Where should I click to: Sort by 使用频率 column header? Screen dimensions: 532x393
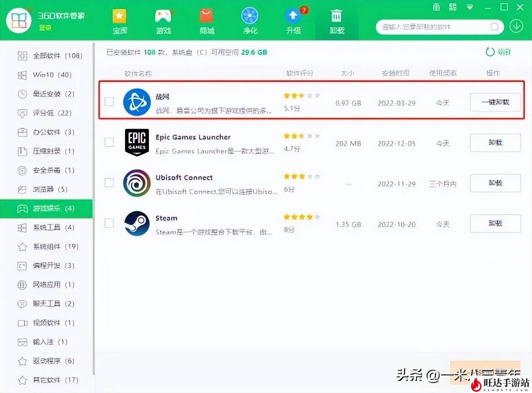[443, 73]
